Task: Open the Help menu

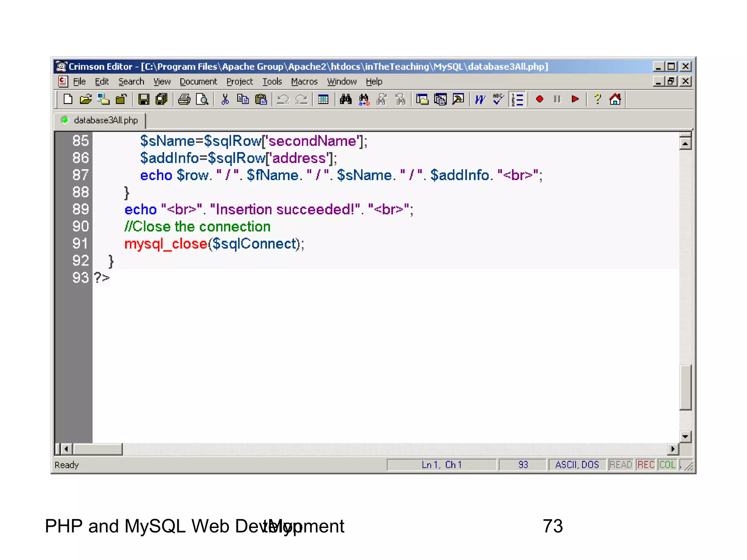Action: tap(374, 82)
